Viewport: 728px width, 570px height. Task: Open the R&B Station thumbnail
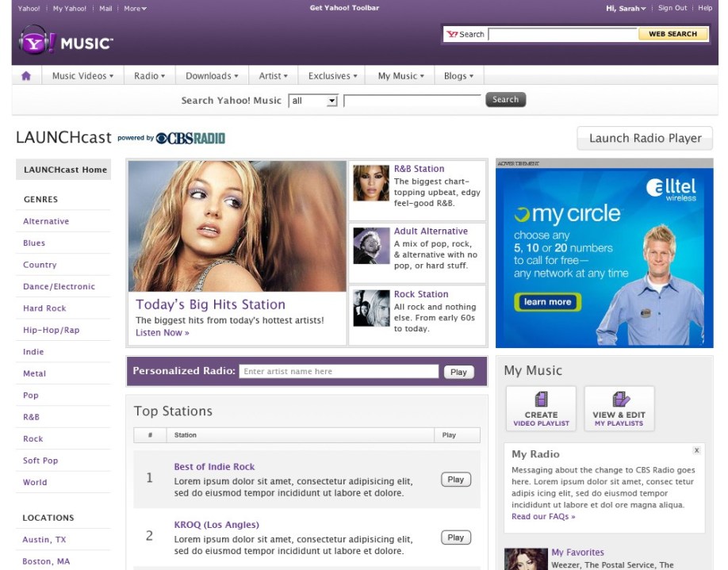pos(371,183)
